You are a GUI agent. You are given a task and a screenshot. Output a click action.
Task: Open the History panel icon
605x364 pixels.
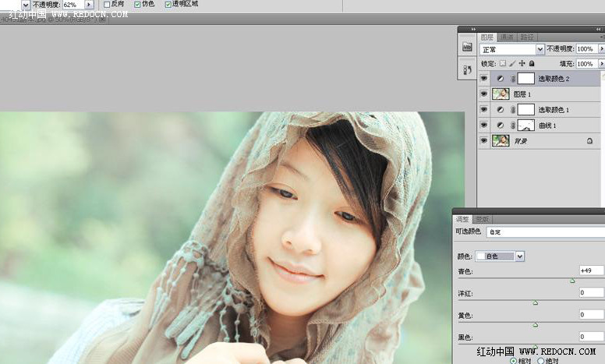pos(467,70)
